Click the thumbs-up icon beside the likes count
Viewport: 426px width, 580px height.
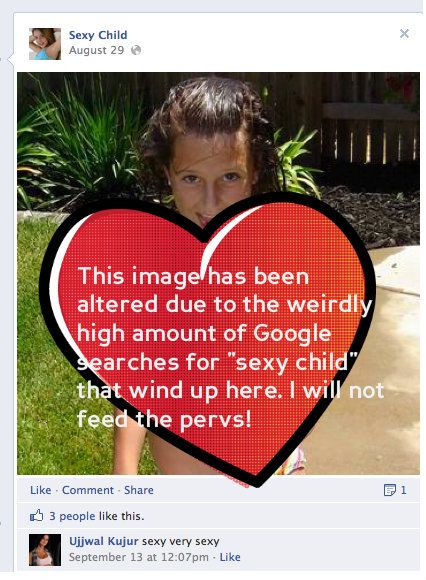pyautogui.click(x=36, y=515)
